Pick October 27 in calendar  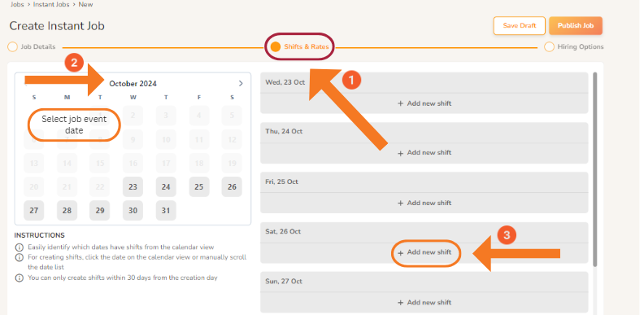click(33, 211)
